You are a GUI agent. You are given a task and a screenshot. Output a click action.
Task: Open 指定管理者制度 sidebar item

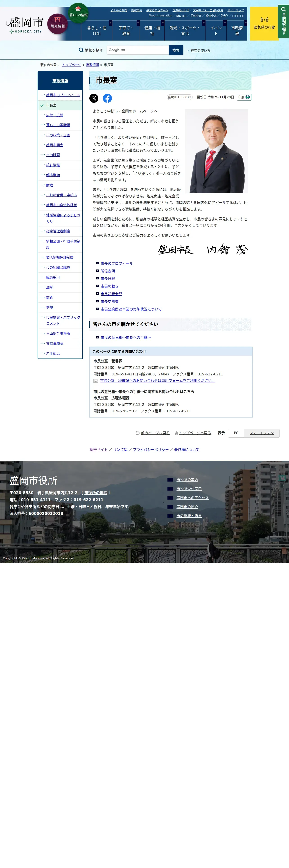(58, 231)
